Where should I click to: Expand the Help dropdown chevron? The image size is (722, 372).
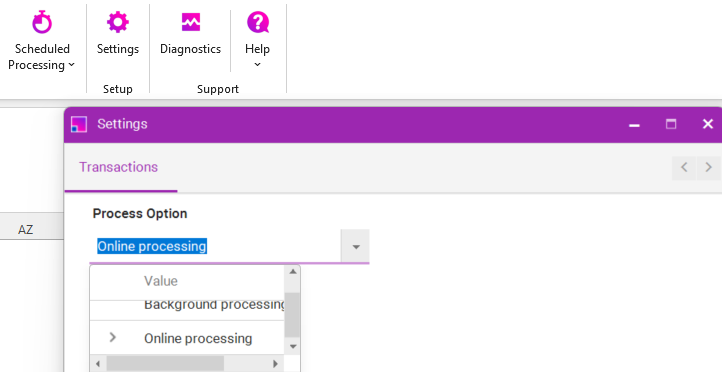tap(257, 64)
